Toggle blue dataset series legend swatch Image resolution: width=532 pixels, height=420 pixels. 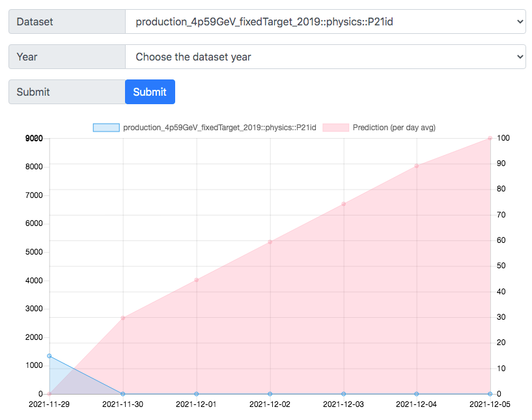coord(106,128)
